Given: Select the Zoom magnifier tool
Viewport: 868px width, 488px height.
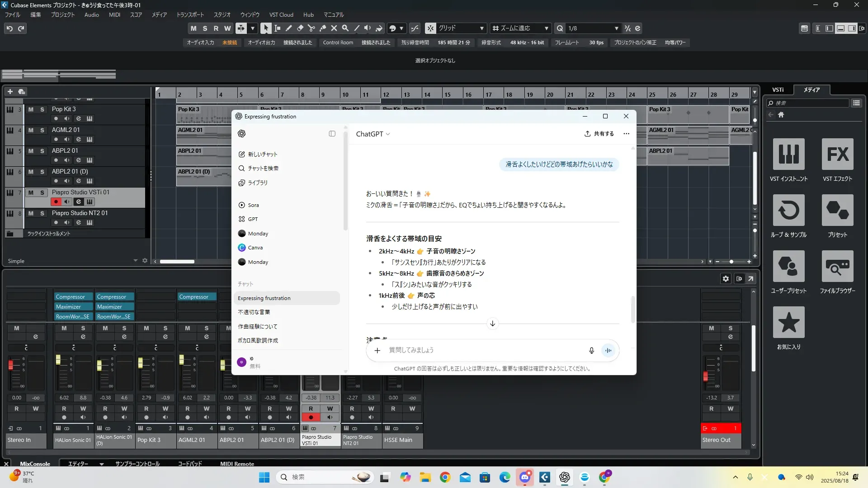Looking at the screenshot, I should coord(345,28).
